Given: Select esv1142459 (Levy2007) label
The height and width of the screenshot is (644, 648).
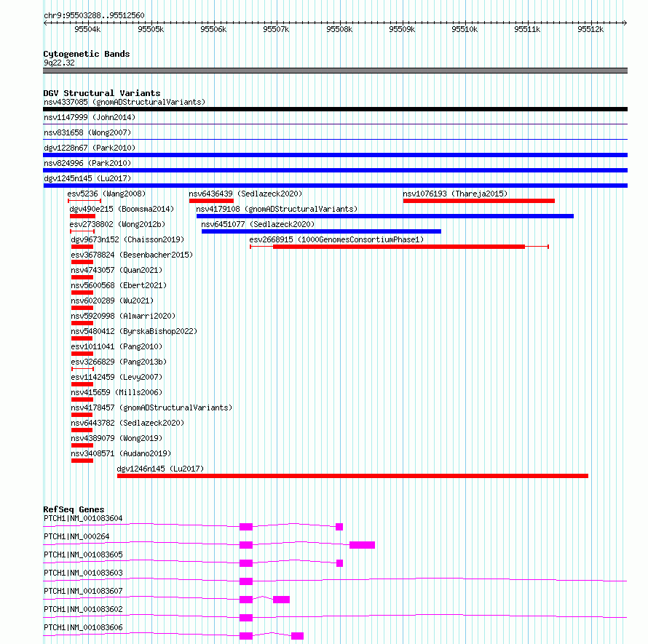Looking at the screenshot, I should pyautogui.click(x=116, y=377).
